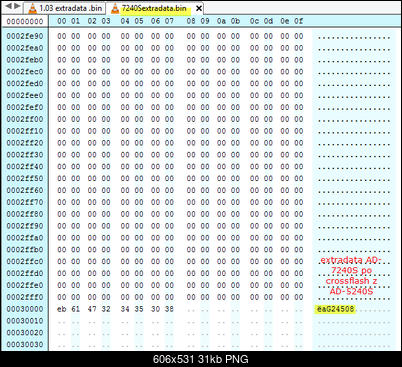Click row offset 00030010
402x367 pixels.
(25, 321)
